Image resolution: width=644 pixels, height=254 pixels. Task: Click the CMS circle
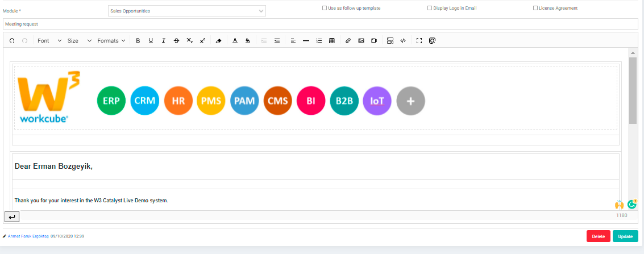[x=278, y=101]
